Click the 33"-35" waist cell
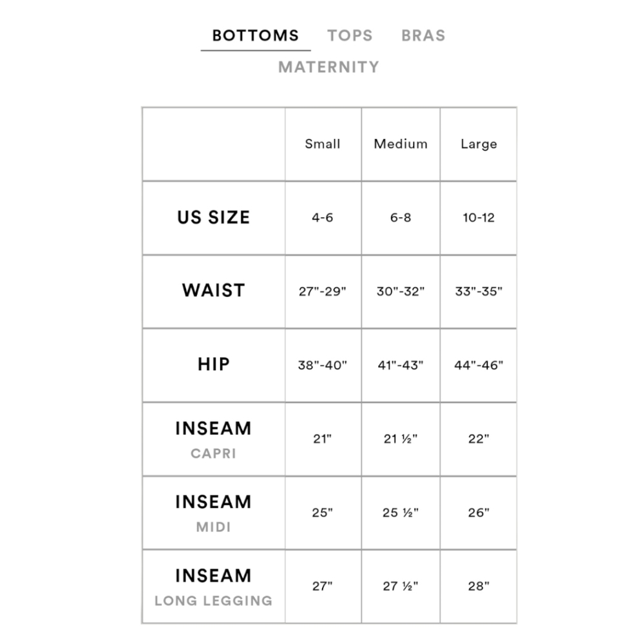644x644 pixels. (x=478, y=291)
